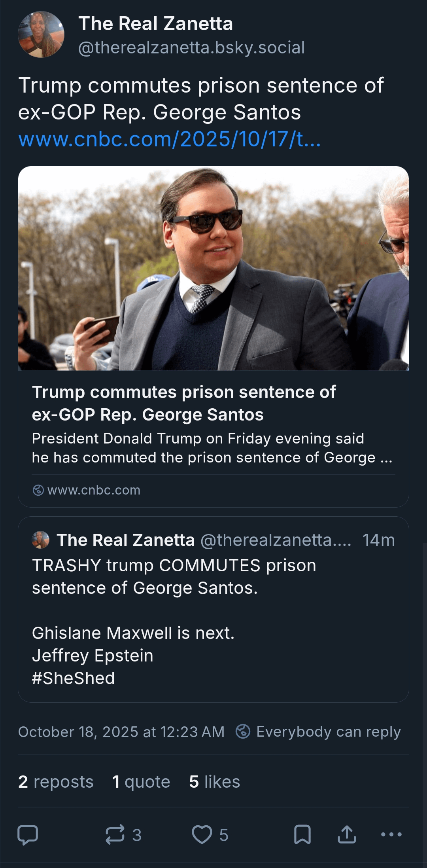Open The Real Zanetta profile avatar
This screenshot has height=868, width=427.
[x=41, y=35]
